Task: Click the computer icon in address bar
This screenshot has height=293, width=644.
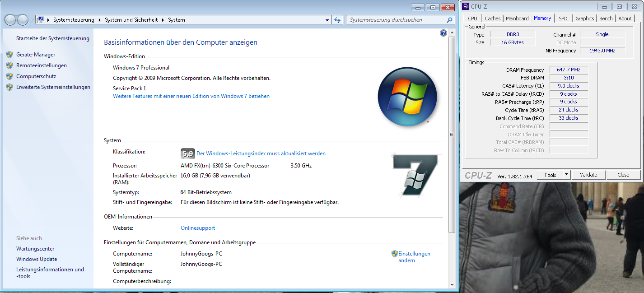Action: pyautogui.click(x=40, y=20)
